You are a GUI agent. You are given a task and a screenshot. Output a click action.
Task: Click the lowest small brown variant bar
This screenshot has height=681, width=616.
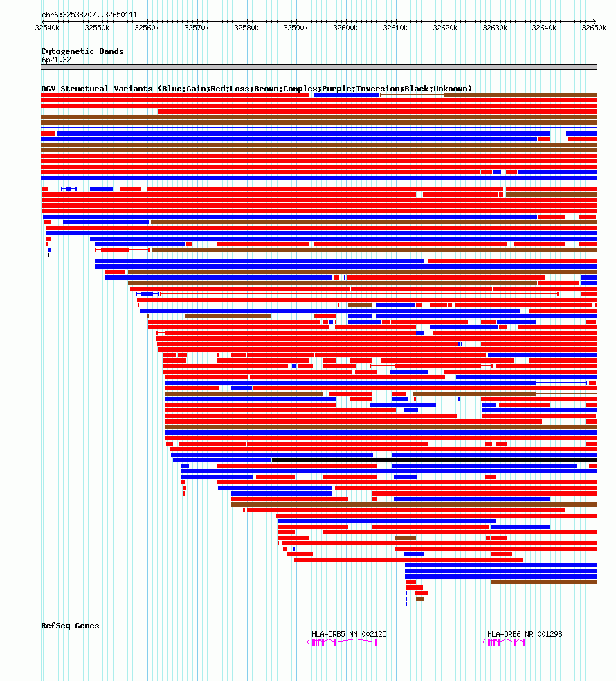click(x=420, y=599)
